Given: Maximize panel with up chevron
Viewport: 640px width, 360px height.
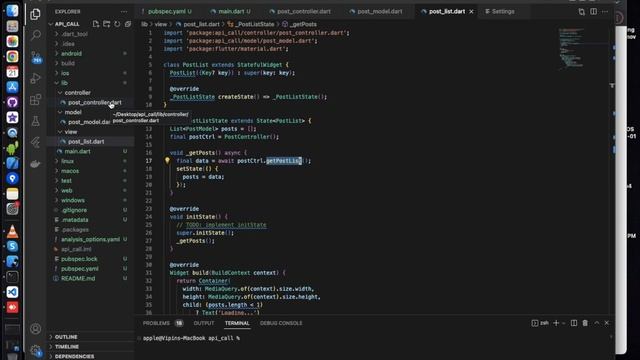Looking at the screenshot, I should (x=597, y=323).
